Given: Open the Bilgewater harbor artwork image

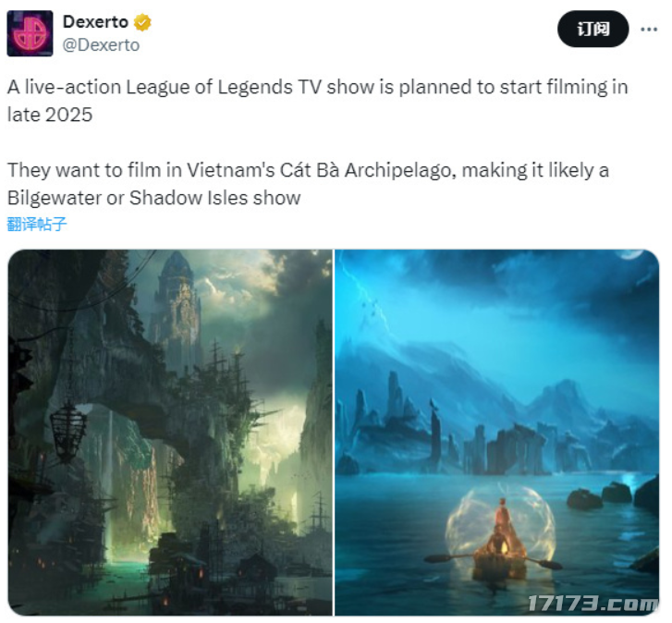Looking at the screenshot, I should click(x=170, y=433).
